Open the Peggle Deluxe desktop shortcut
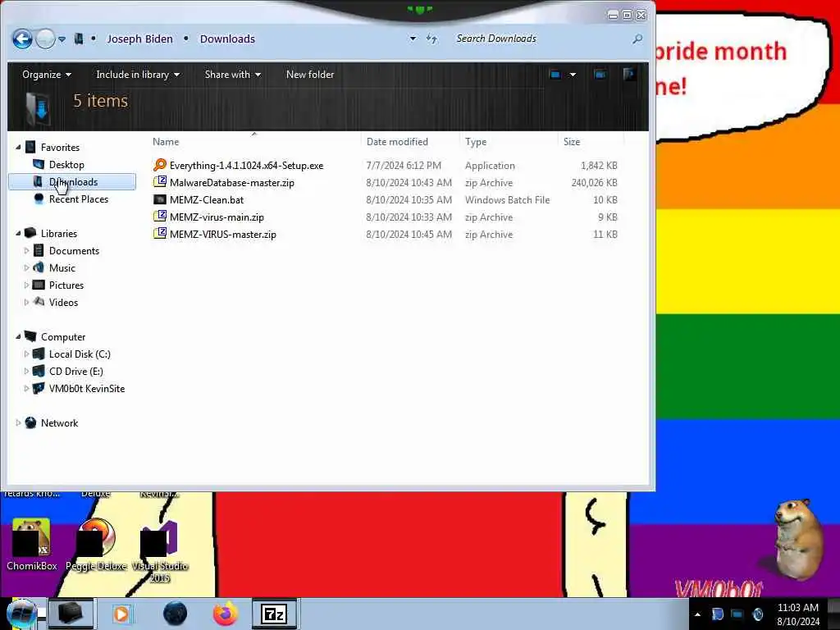 click(x=96, y=545)
